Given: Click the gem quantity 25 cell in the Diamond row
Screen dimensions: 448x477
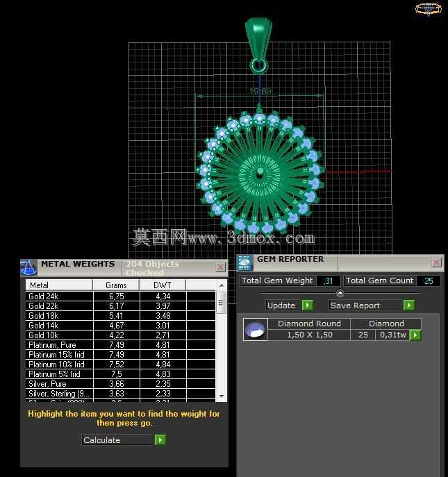Looking at the screenshot, I should coord(363,335).
